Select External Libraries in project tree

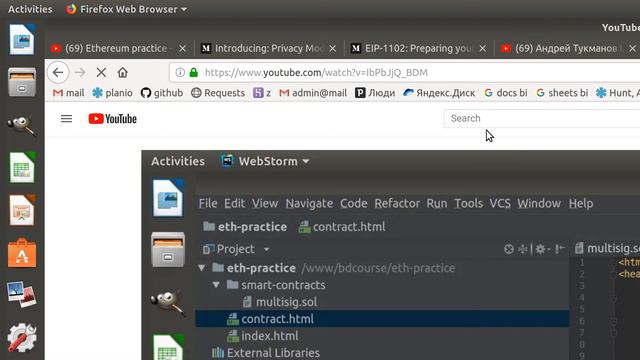[266, 353]
